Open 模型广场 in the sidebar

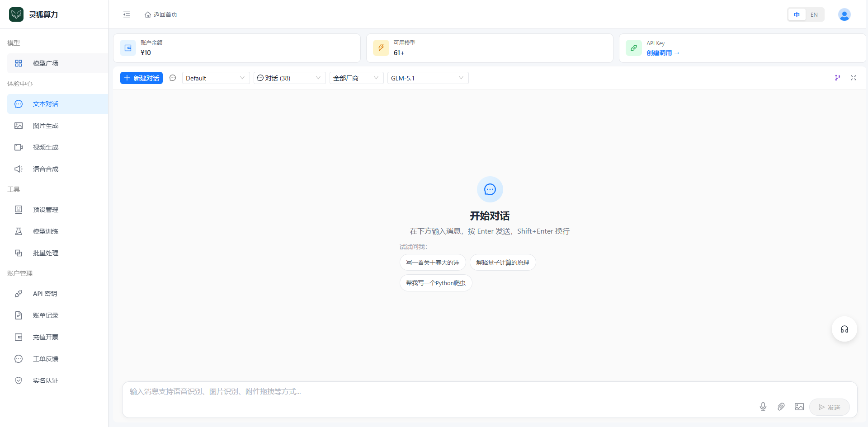click(x=57, y=63)
